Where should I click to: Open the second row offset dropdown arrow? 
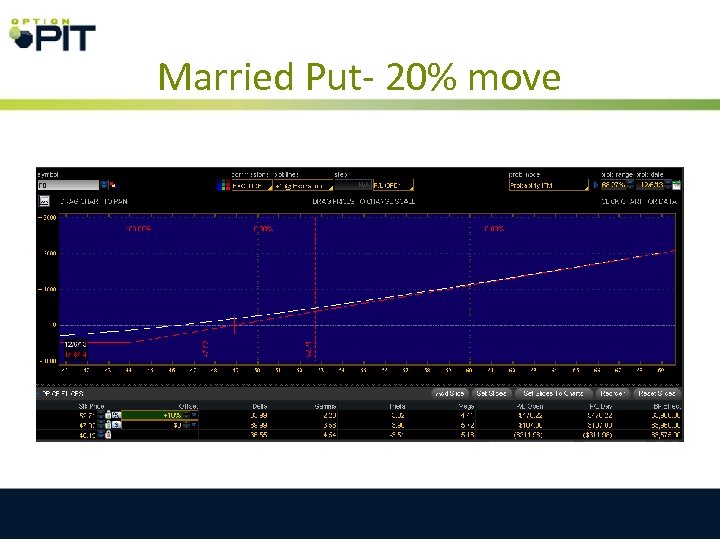tap(194, 425)
